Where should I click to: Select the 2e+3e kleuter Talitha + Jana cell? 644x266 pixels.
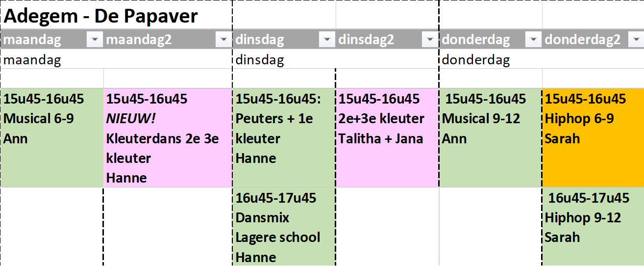pyautogui.click(x=387, y=138)
